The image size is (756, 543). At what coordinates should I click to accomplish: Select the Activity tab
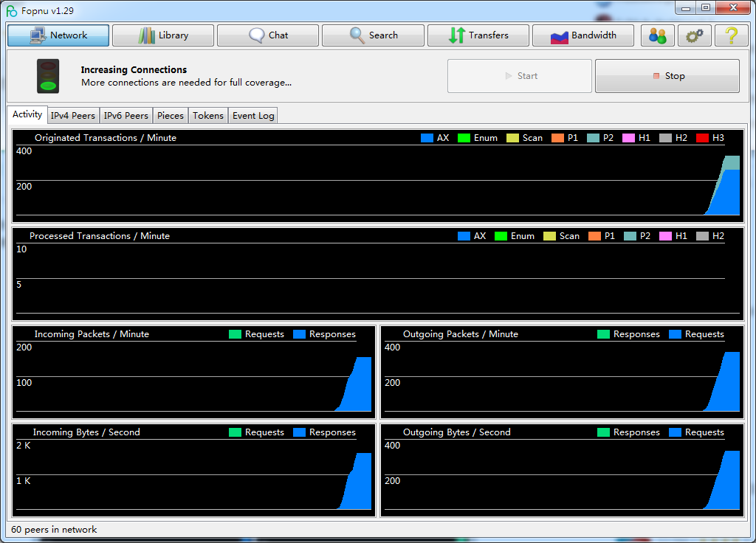pos(27,114)
